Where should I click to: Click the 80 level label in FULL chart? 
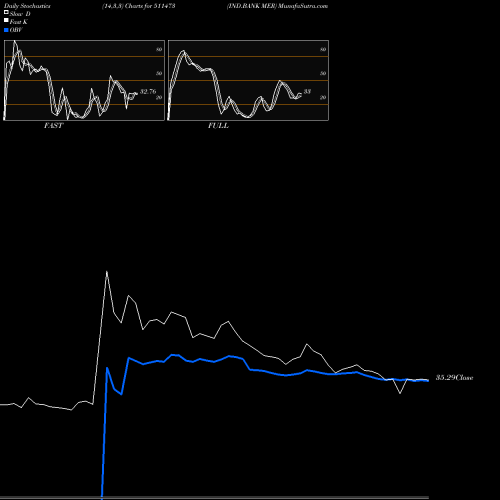[x=323, y=50]
